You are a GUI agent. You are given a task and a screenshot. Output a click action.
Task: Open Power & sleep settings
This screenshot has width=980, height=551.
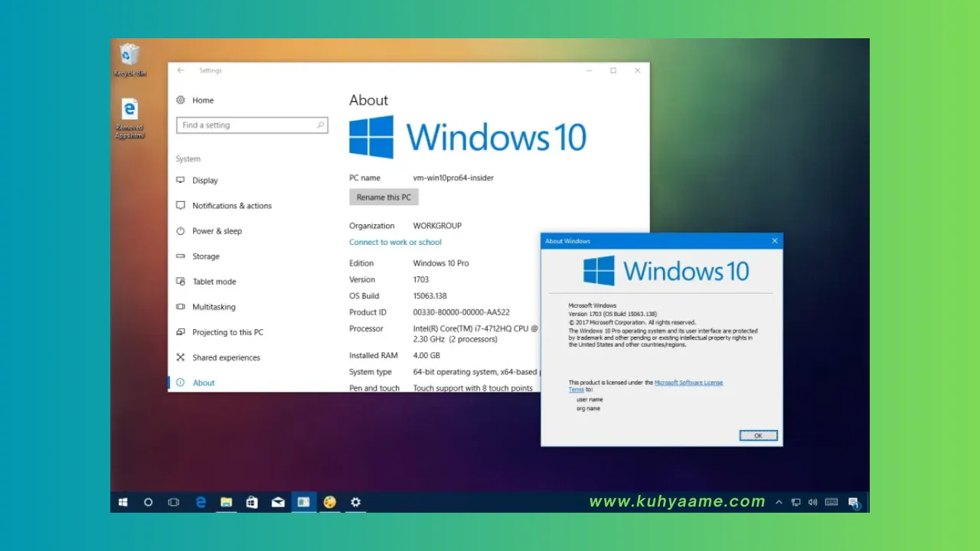209,231
